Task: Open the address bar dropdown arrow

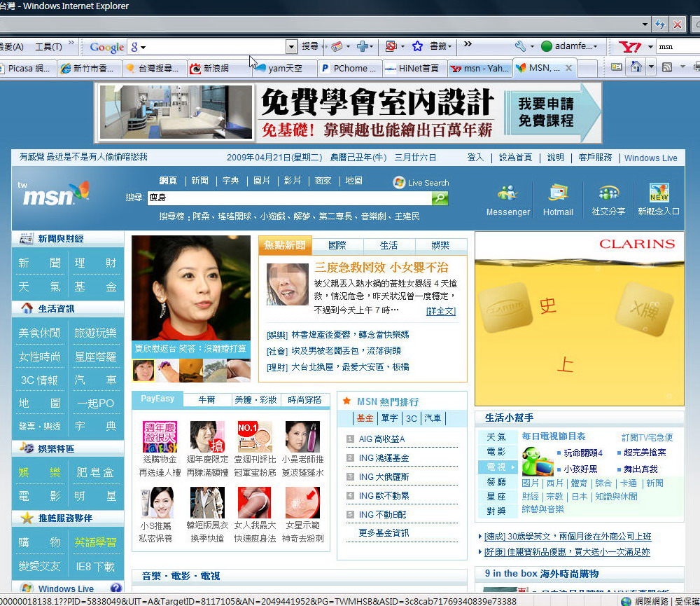Action: click(x=645, y=24)
